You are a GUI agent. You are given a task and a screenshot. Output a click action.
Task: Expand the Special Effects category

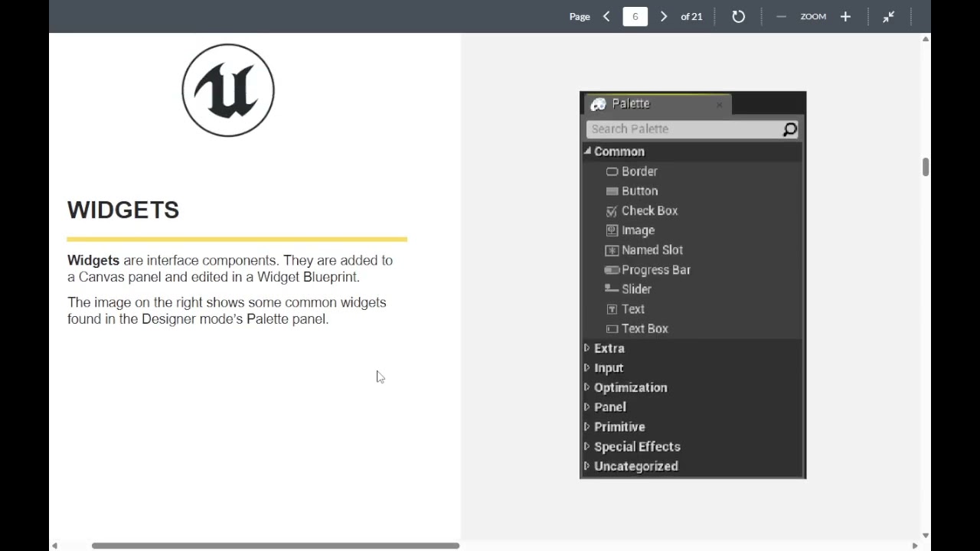tap(587, 447)
